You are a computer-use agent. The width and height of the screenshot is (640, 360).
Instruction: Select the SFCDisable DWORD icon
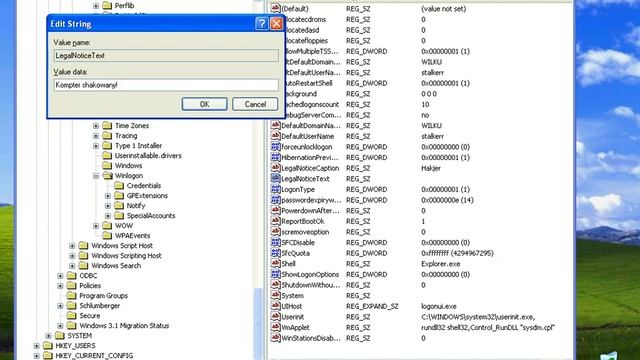click(276, 242)
